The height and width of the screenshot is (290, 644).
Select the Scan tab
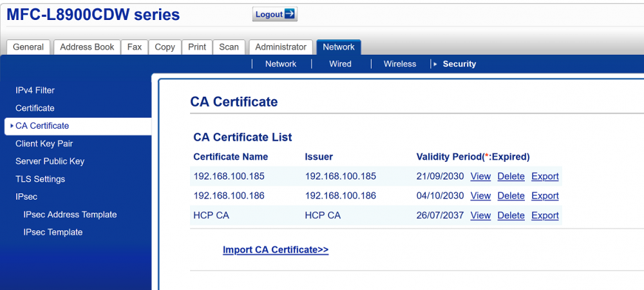(x=229, y=47)
